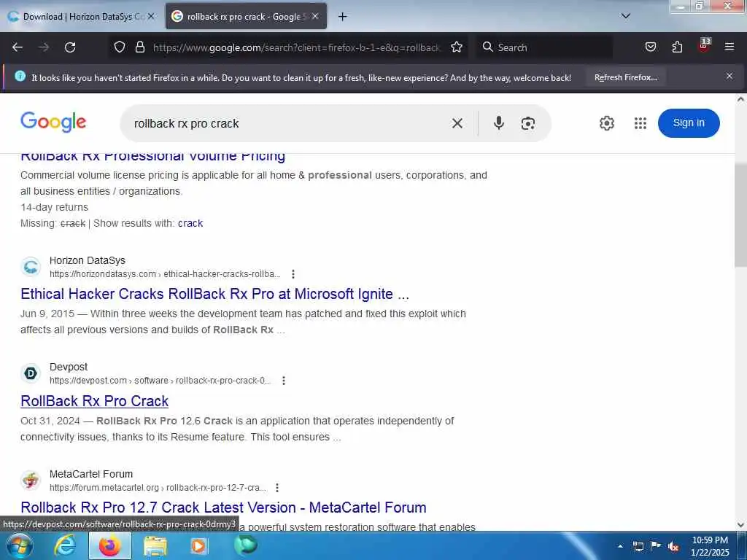The image size is (747, 560).
Task: Show hidden system tray icons
Action: tap(620, 546)
